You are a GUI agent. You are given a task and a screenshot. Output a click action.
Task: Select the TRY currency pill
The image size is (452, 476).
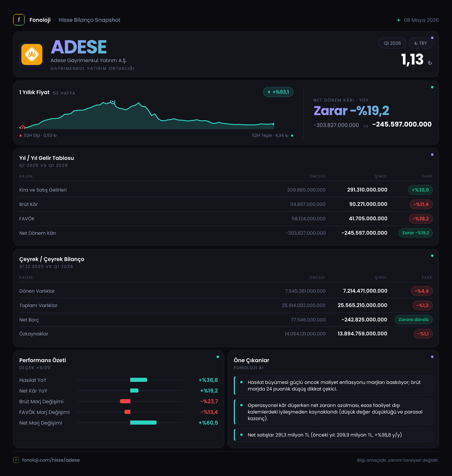pos(420,43)
